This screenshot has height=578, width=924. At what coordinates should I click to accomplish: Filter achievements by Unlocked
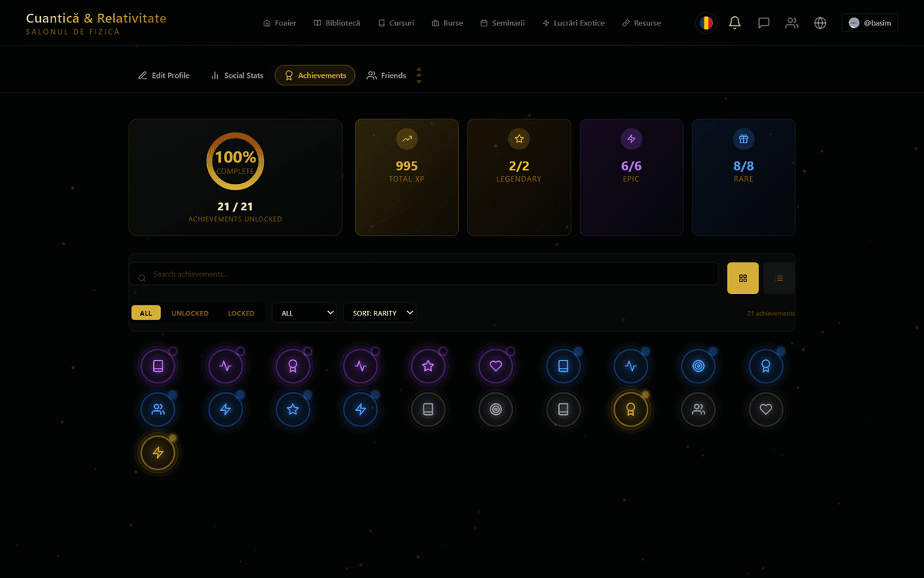[189, 313]
